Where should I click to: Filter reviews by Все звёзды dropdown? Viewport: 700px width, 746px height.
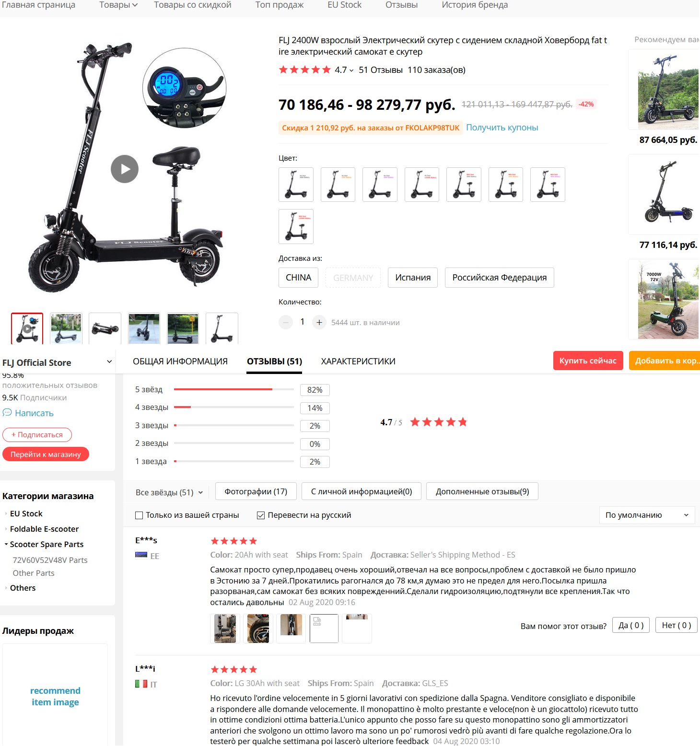[169, 492]
